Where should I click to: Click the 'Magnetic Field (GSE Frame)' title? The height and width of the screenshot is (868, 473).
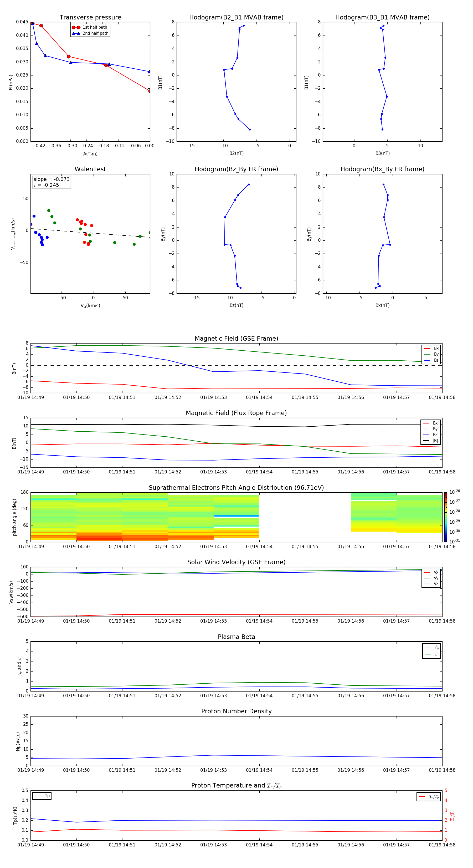point(236,339)
